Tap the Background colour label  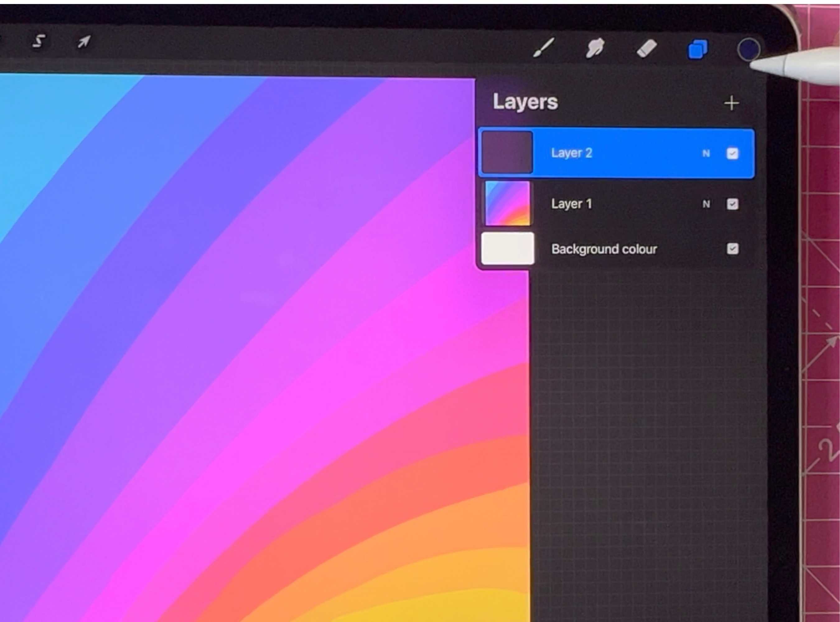[604, 249]
